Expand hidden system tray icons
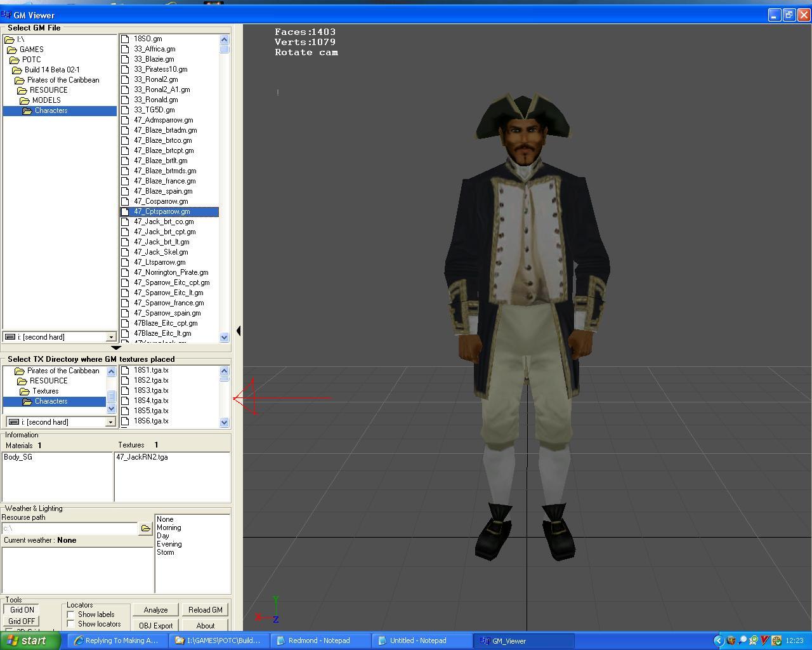Screen dimensions: 812x650 (718, 640)
